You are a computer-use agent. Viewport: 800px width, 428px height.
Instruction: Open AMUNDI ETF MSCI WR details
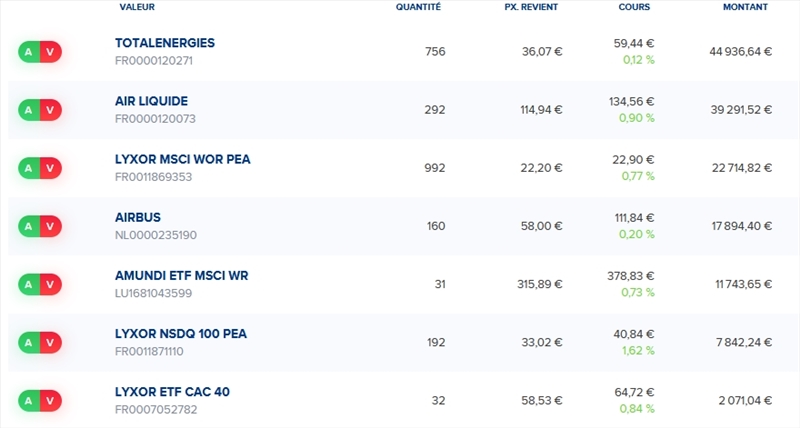click(x=181, y=275)
